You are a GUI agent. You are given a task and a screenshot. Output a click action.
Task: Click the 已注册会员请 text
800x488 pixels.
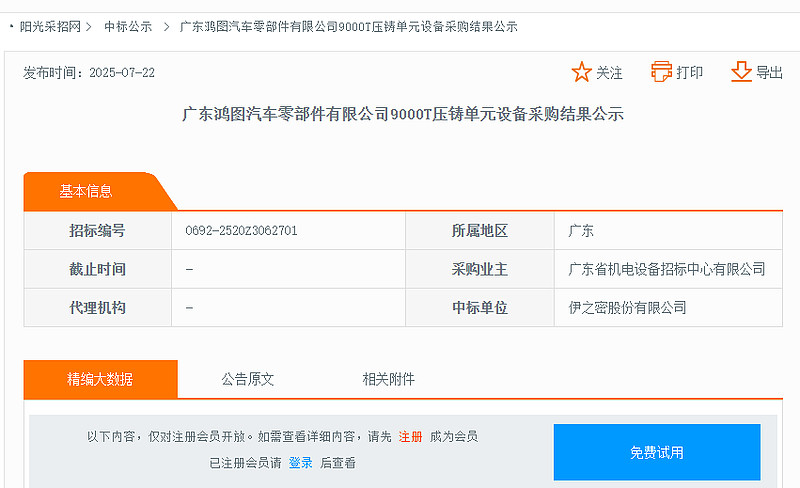pyautogui.click(x=245, y=463)
